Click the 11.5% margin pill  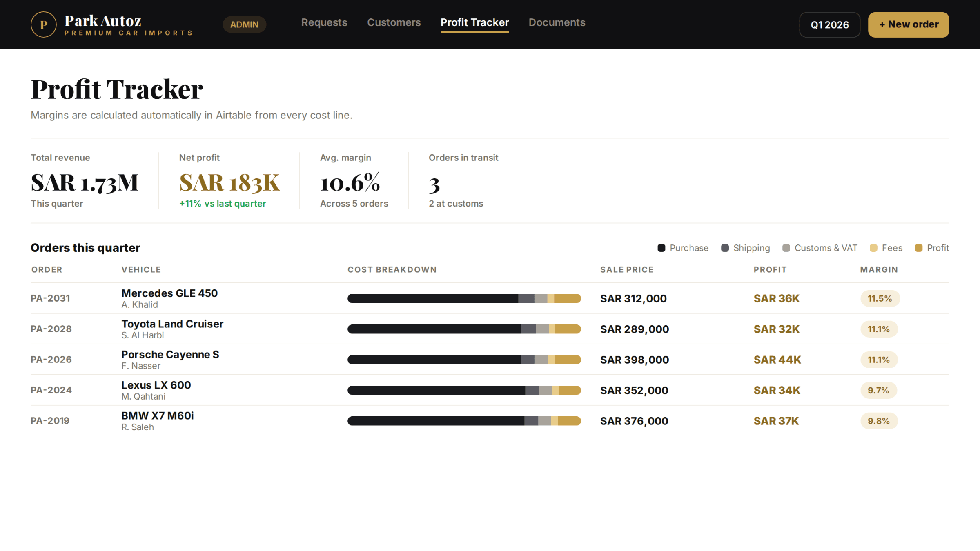point(880,298)
